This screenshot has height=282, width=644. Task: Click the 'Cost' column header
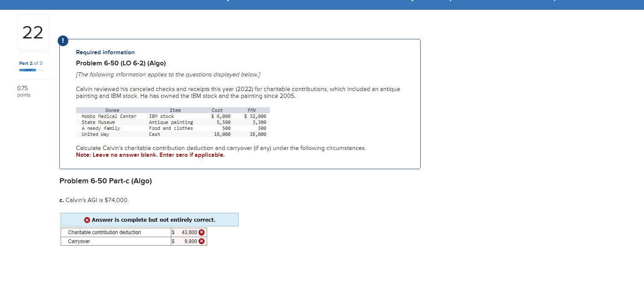(217, 110)
